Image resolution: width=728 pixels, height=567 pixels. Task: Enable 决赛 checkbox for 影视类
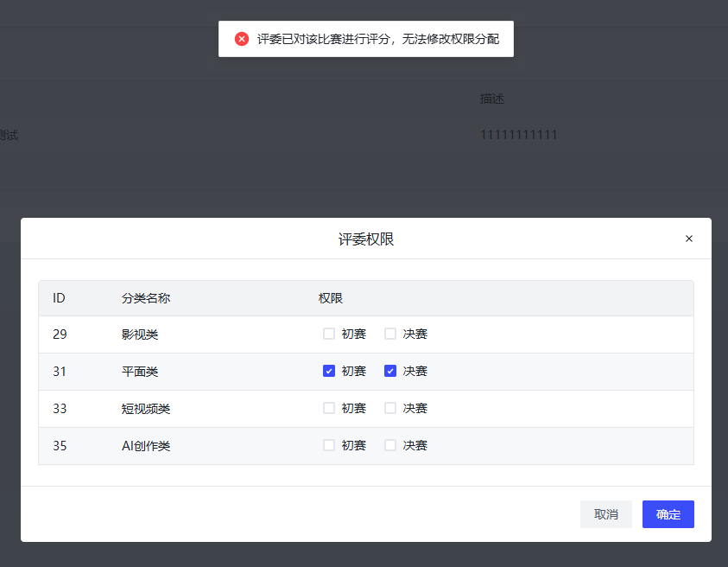click(390, 334)
